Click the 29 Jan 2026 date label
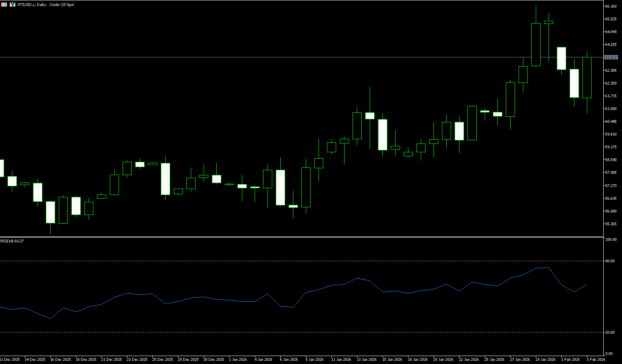622x364 pixels. click(x=545, y=360)
